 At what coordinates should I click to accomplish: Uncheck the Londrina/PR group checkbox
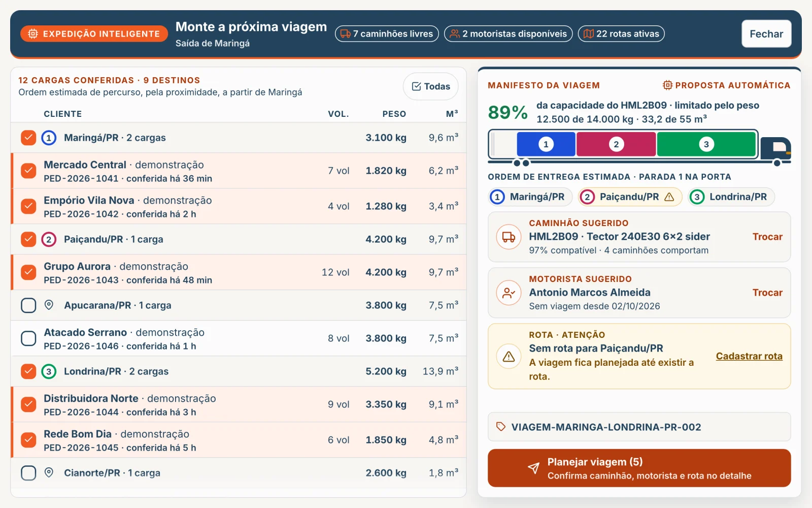(x=28, y=371)
